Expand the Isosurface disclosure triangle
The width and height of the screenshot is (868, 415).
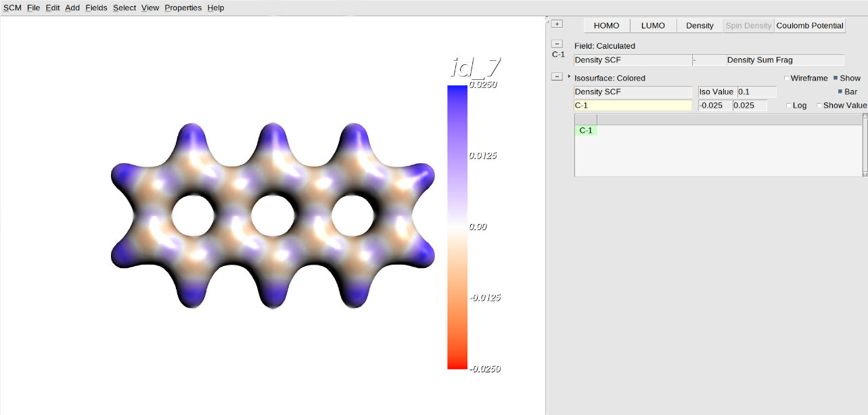[x=568, y=76]
